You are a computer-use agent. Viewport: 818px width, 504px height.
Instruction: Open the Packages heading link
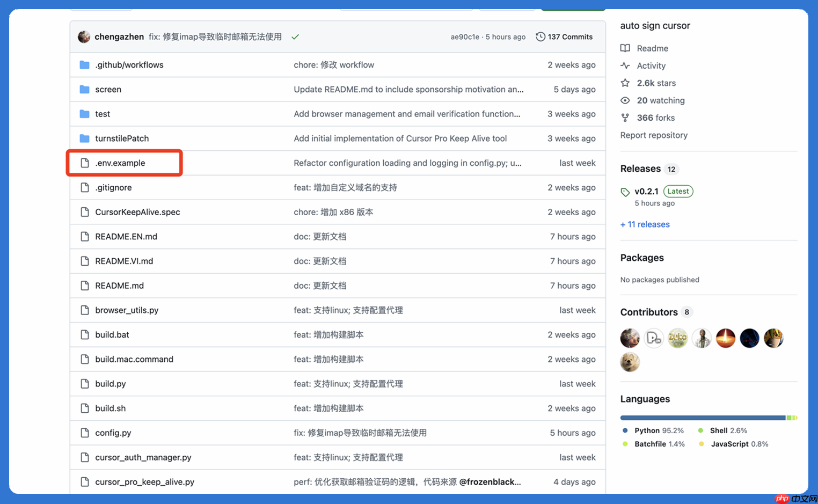(x=642, y=258)
